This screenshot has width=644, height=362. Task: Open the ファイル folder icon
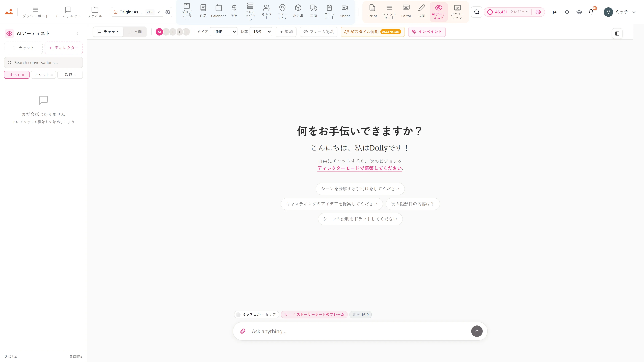click(95, 12)
